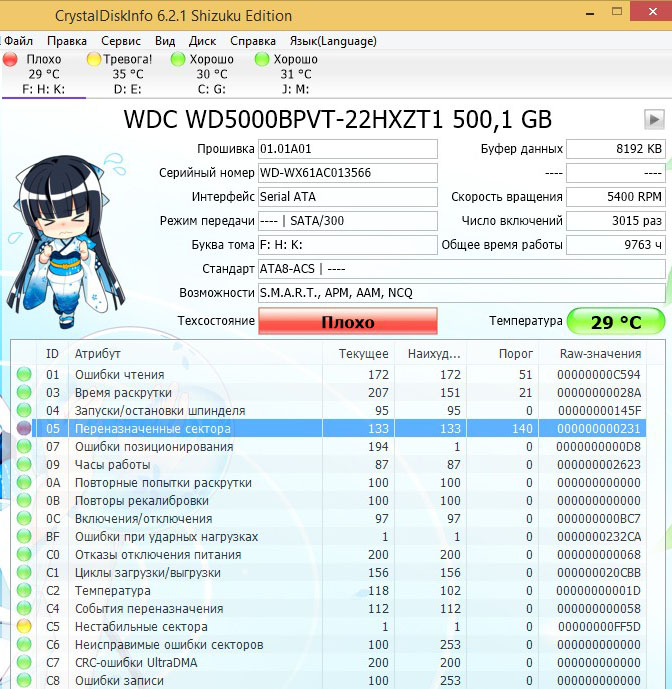Click status icon for Часы работы
Screen dimensions: 672x689
[x=24, y=464]
